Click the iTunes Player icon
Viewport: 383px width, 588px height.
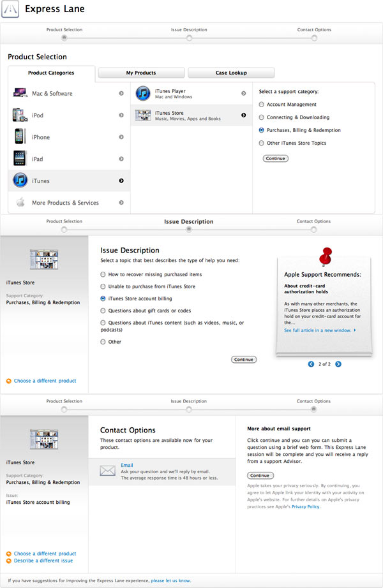143,94
